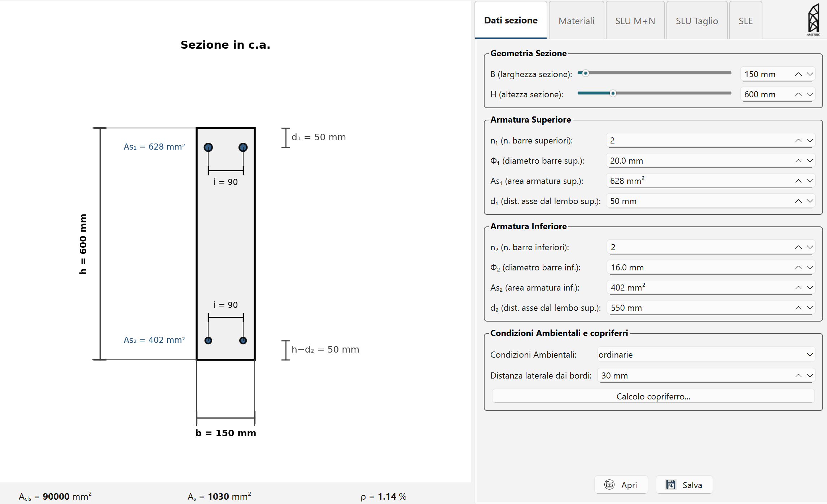Click the B width slider handle
The image size is (827, 504).
coord(586,73)
